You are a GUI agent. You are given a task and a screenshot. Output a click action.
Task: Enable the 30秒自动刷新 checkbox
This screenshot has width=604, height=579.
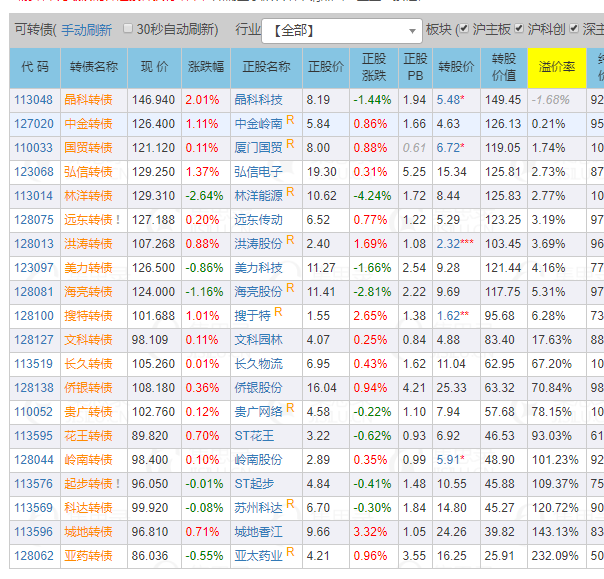(x=128, y=29)
